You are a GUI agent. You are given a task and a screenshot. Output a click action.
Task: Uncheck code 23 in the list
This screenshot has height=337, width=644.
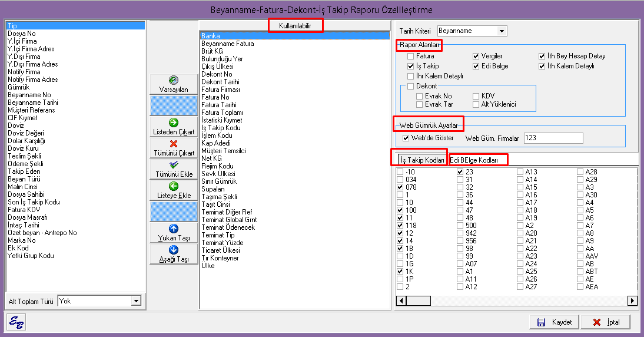[460, 172]
